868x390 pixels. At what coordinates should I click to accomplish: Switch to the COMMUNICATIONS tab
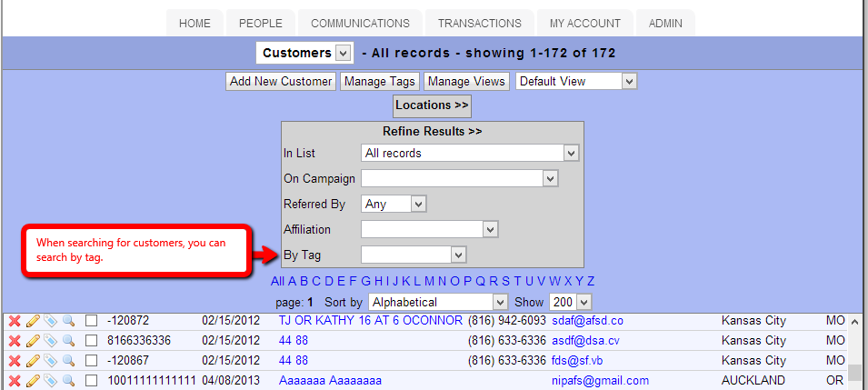tap(360, 24)
